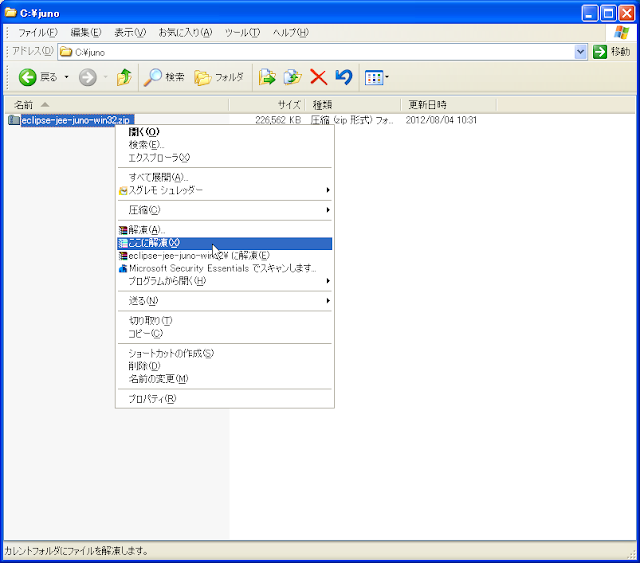Choose 解凍(A)... in the context menu
The height and width of the screenshot is (563, 640).
click(x=224, y=230)
